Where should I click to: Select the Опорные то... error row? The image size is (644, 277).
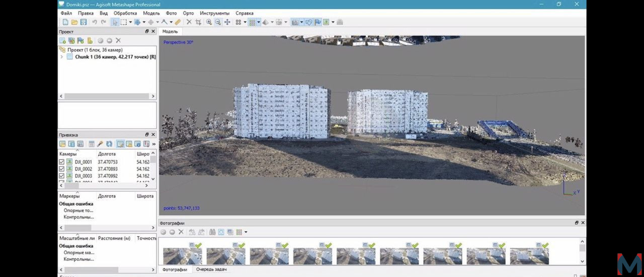point(78,210)
